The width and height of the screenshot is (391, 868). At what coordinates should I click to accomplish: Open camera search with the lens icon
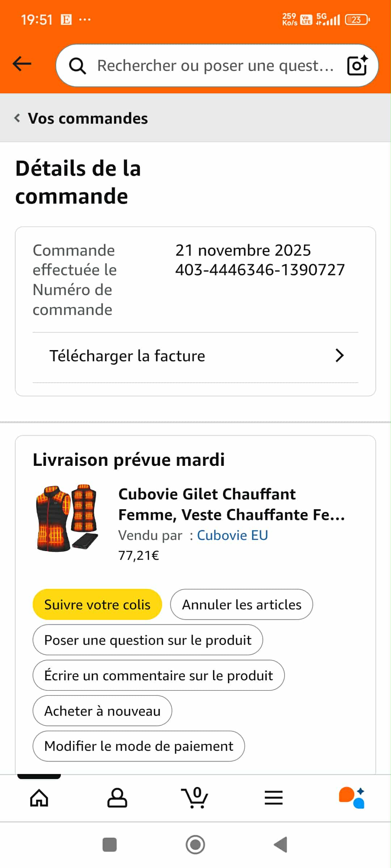pyautogui.click(x=357, y=65)
